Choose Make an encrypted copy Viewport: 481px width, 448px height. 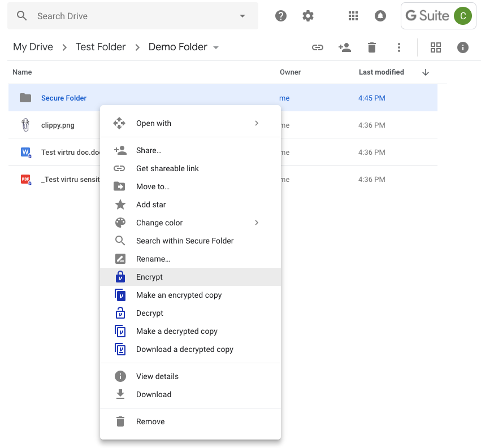[190, 295]
